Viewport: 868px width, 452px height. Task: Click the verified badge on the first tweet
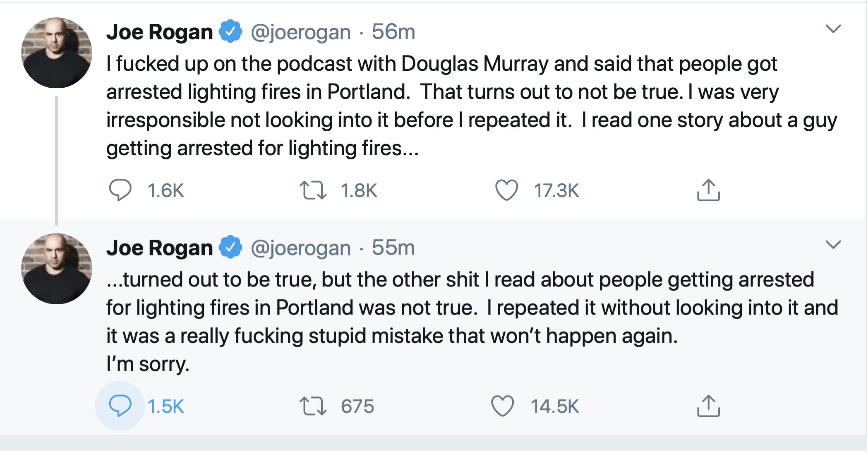coord(230,31)
